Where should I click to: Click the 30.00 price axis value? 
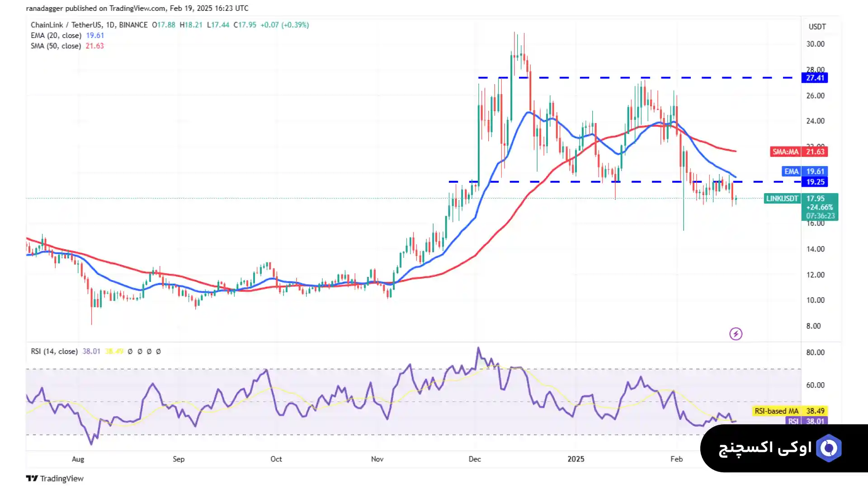click(x=816, y=44)
